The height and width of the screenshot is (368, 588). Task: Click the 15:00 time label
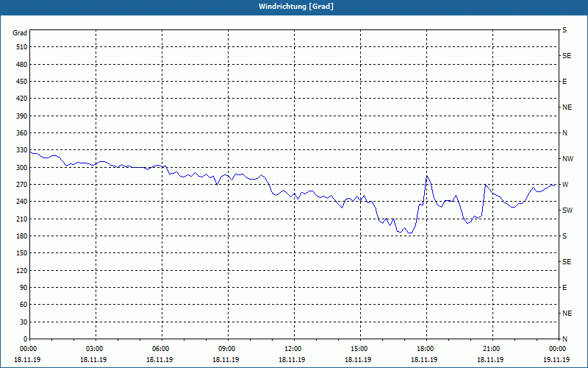359,349
